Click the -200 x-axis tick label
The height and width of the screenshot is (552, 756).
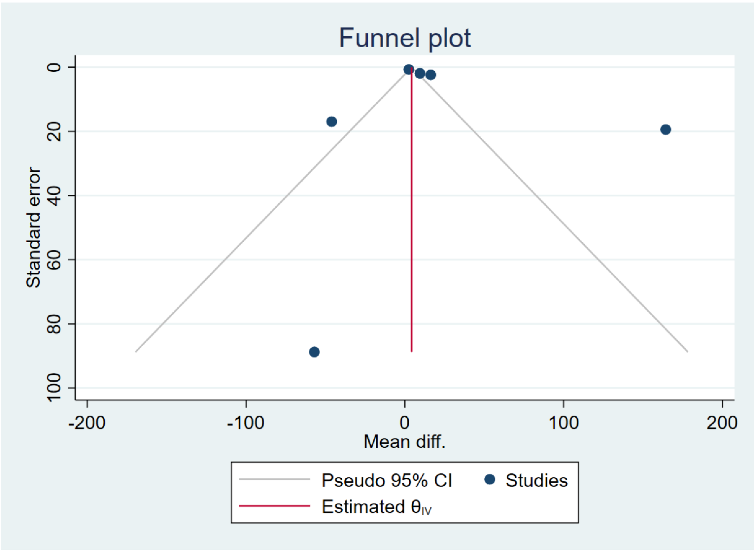(x=87, y=423)
